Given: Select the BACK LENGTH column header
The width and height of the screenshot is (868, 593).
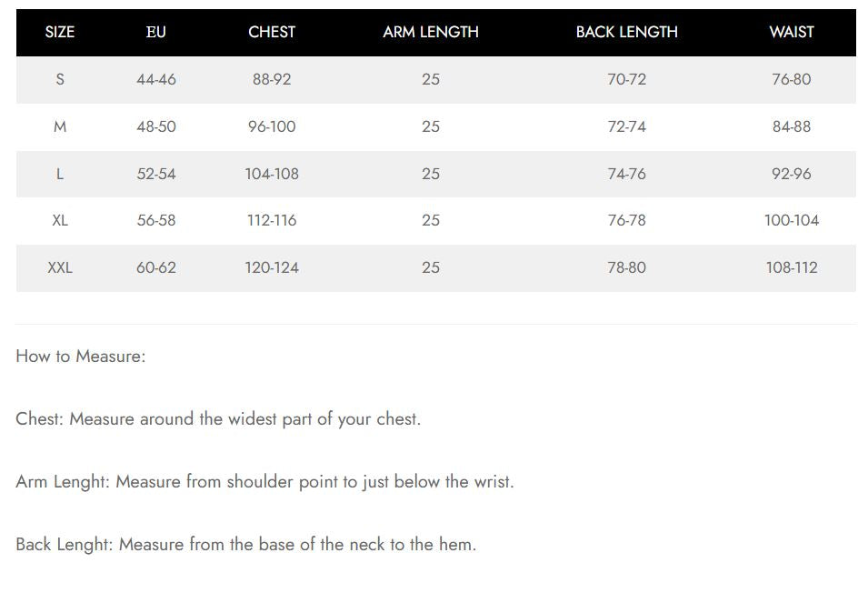Looking at the screenshot, I should tap(627, 32).
